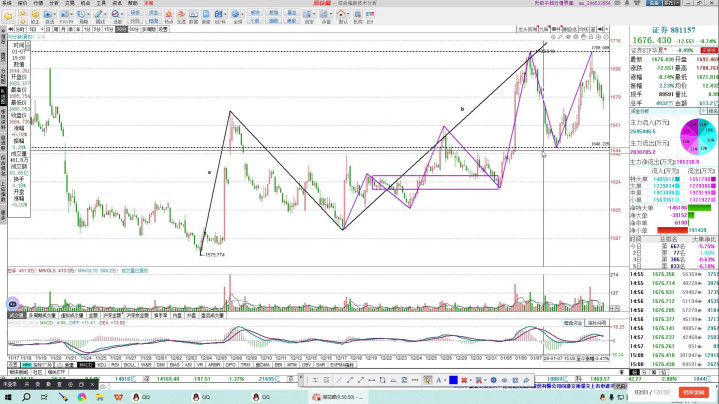Select the KDJ indicator tab
The image size is (719, 404).
coord(101,365)
